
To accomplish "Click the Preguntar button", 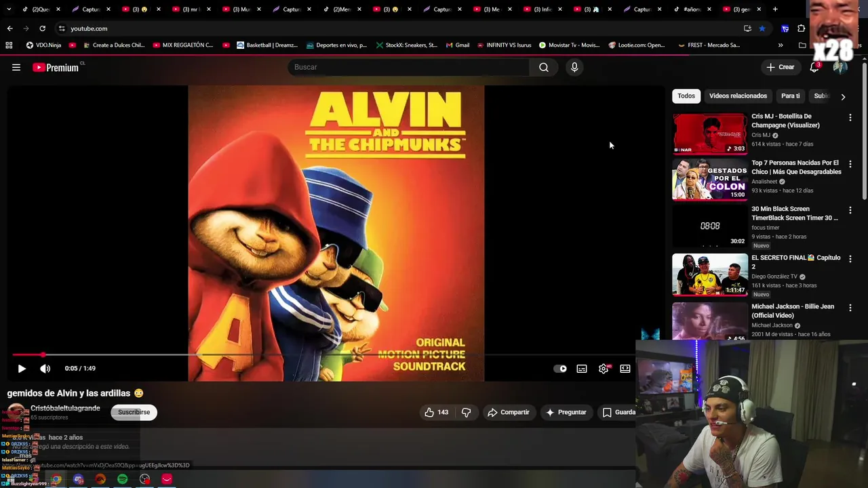I will [x=566, y=412].
